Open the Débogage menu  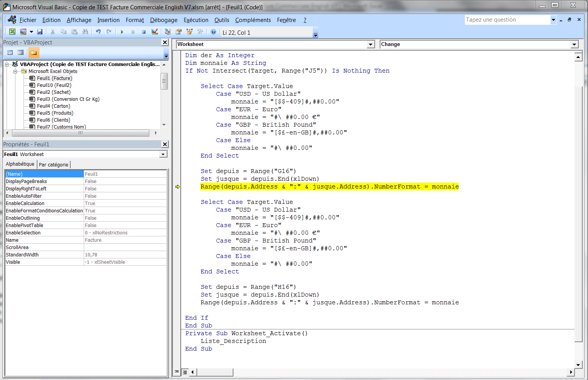(x=164, y=20)
